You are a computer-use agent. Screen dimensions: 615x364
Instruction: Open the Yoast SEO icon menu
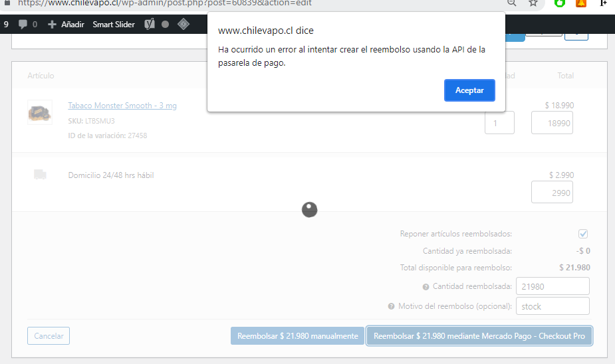click(150, 25)
